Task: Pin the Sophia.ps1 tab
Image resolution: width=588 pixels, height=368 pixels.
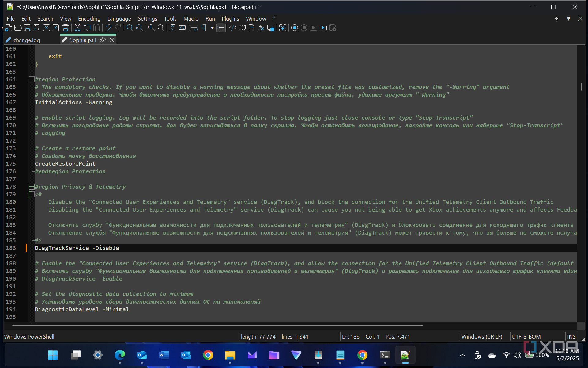Action: click(x=103, y=40)
